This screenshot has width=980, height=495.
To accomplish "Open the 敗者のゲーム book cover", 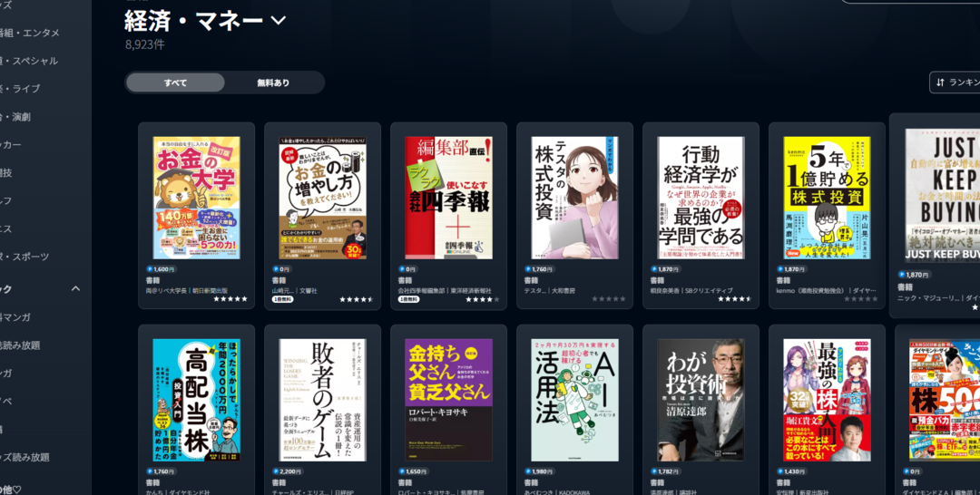I will pos(322,400).
